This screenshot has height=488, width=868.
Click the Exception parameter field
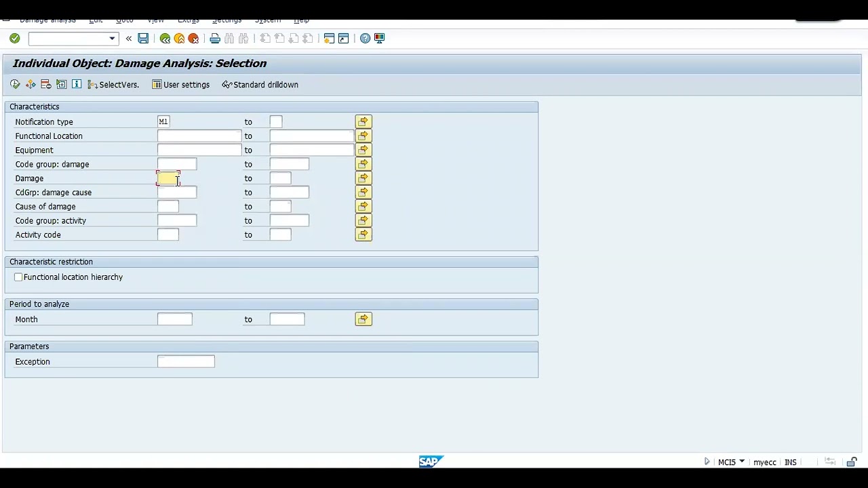186,361
